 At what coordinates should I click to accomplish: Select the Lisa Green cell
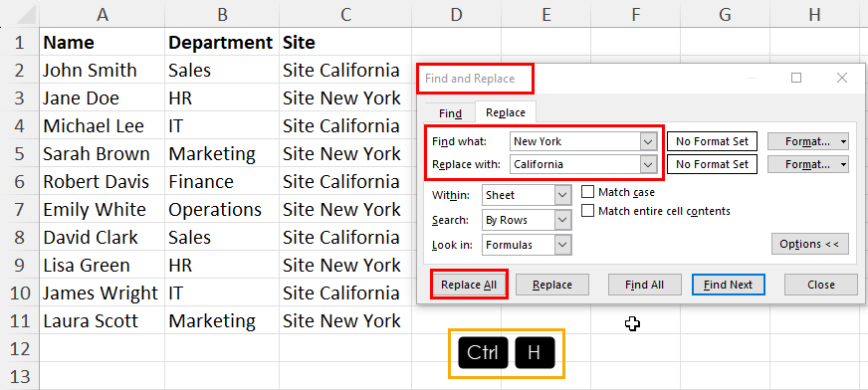(x=102, y=265)
